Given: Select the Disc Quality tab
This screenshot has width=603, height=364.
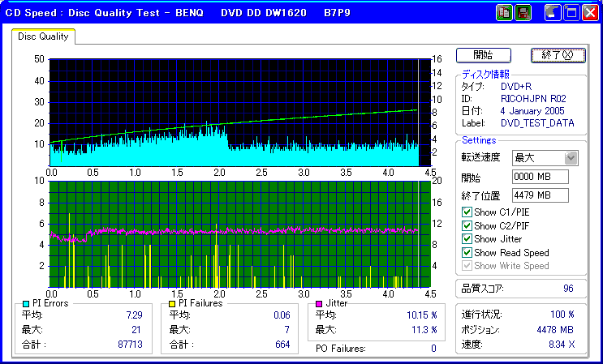Looking at the screenshot, I should [x=43, y=36].
